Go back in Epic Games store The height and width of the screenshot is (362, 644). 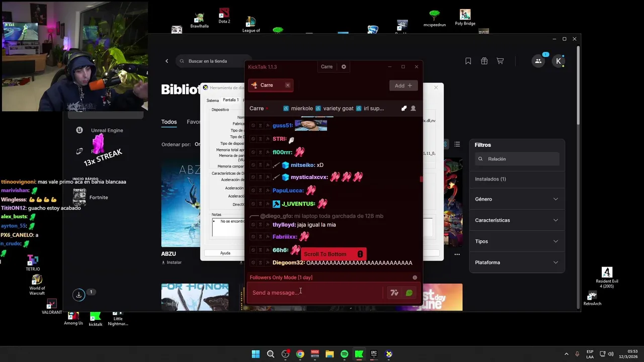(x=167, y=61)
